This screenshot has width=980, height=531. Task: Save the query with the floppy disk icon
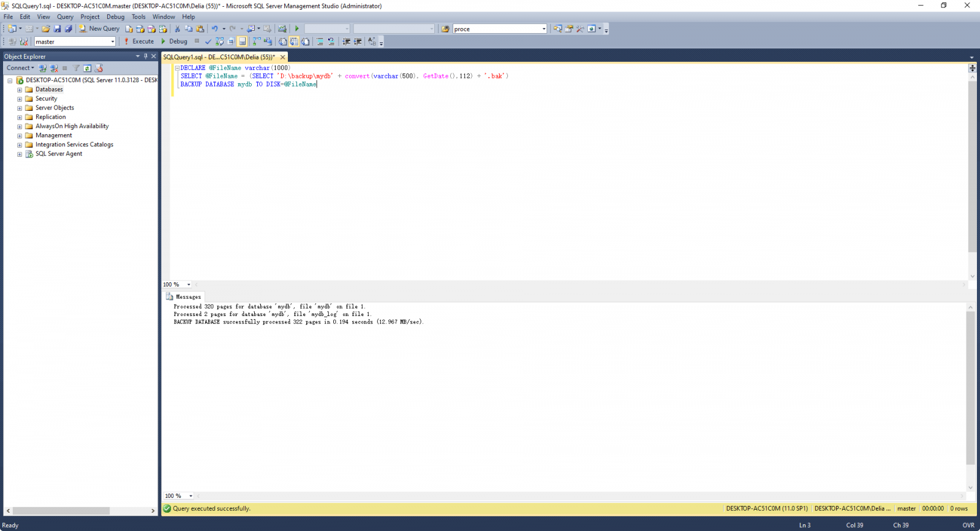[57, 29]
